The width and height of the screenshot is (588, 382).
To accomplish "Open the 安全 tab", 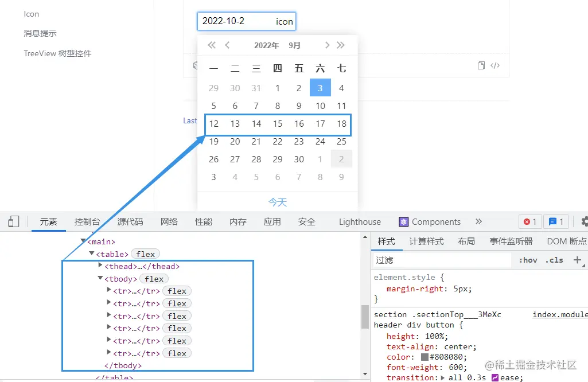I will click(x=307, y=221).
